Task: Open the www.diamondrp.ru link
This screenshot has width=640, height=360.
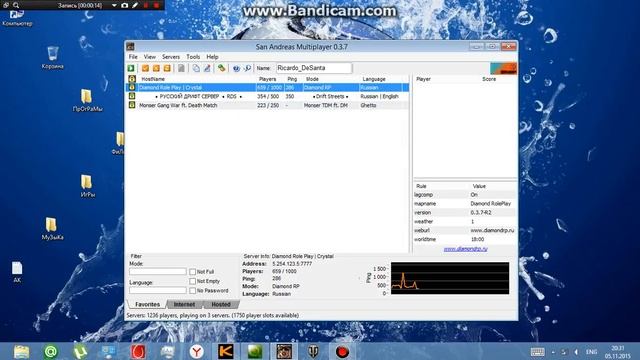Action: (x=465, y=249)
